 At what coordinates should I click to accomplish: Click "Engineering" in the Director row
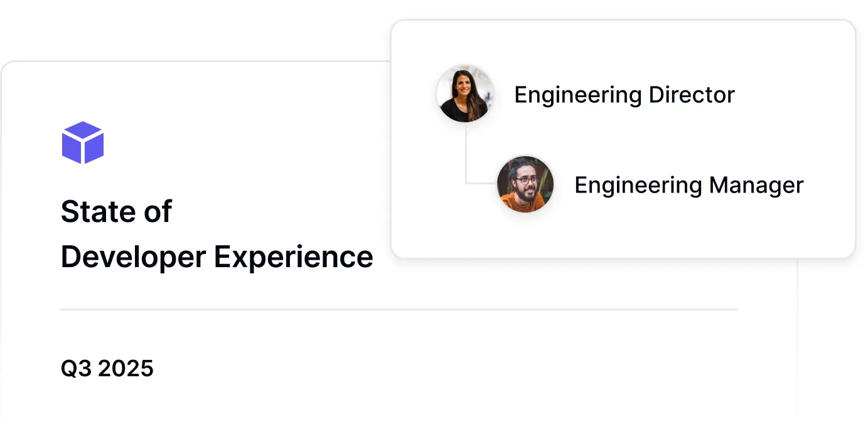pyautogui.click(x=577, y=95)
